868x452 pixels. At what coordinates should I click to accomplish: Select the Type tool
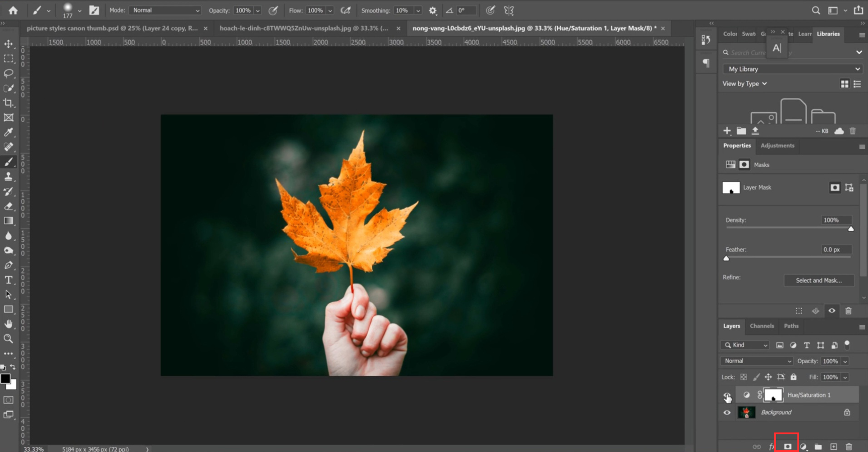coord(9,280)
